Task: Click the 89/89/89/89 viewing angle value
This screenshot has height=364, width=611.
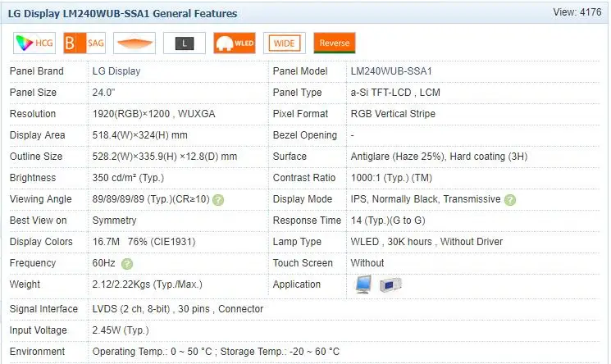Action: click(151, 199)
